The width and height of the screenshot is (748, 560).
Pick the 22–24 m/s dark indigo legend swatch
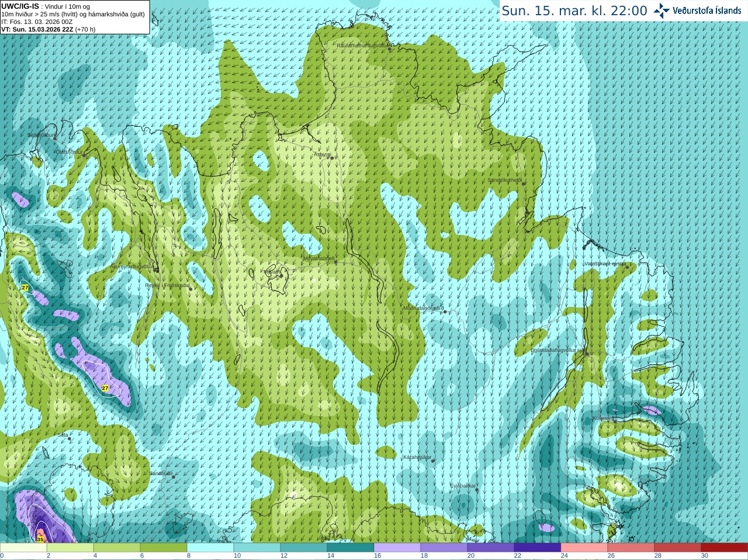click(538, 548)
